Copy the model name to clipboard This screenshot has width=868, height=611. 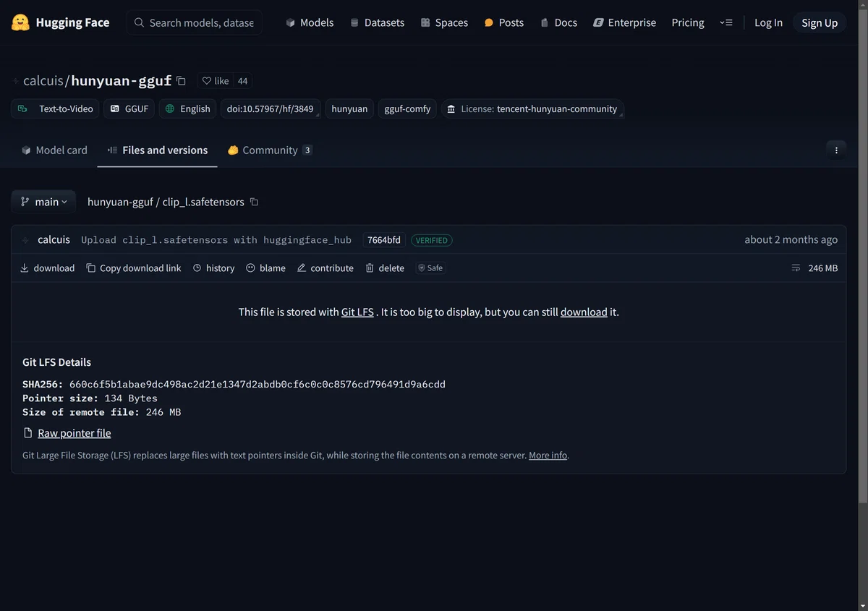(181, 81)
